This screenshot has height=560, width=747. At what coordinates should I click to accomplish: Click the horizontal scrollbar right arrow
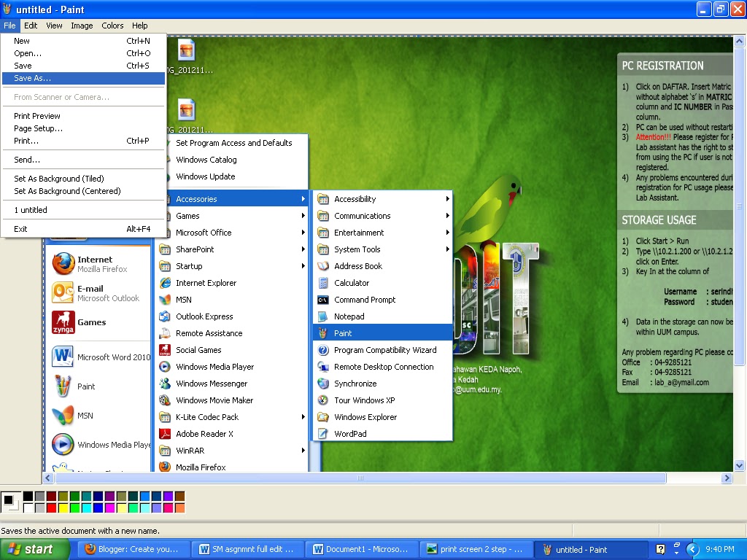727,478
